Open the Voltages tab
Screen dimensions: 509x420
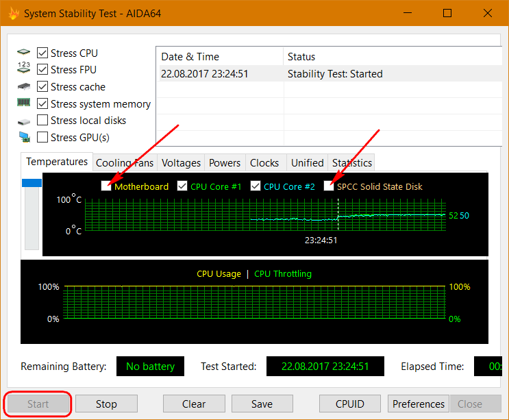(x=181, y=162)
